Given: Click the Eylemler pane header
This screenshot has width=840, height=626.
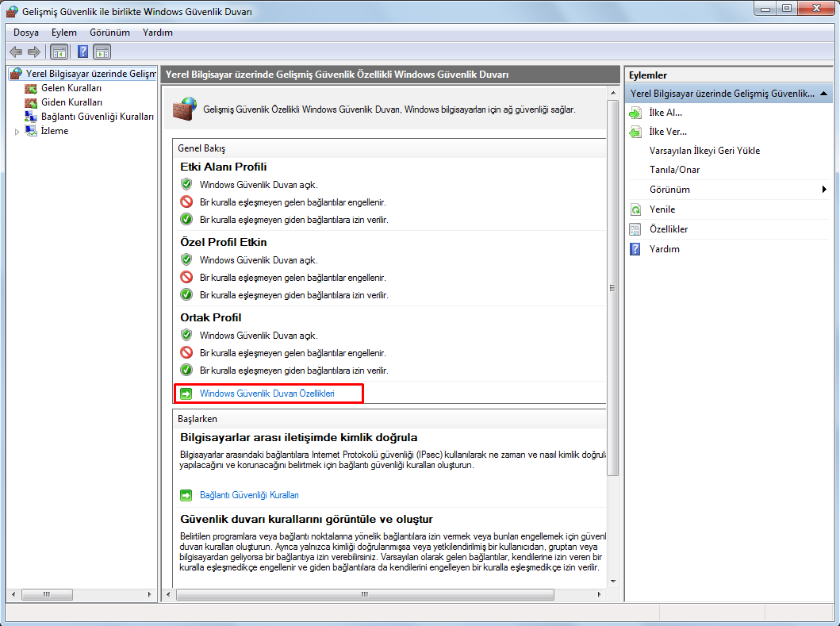Looking at the screenshot, I should [x=648, y=75].
